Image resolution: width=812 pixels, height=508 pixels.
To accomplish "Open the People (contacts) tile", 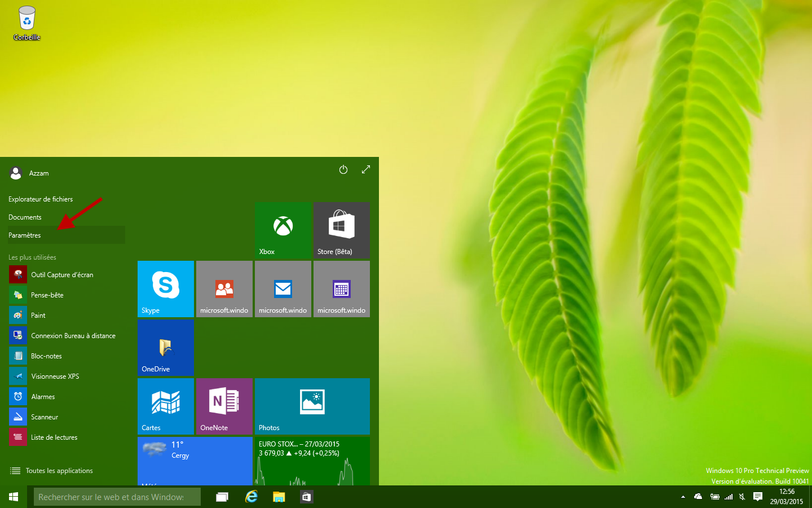I will pos(224,289).
